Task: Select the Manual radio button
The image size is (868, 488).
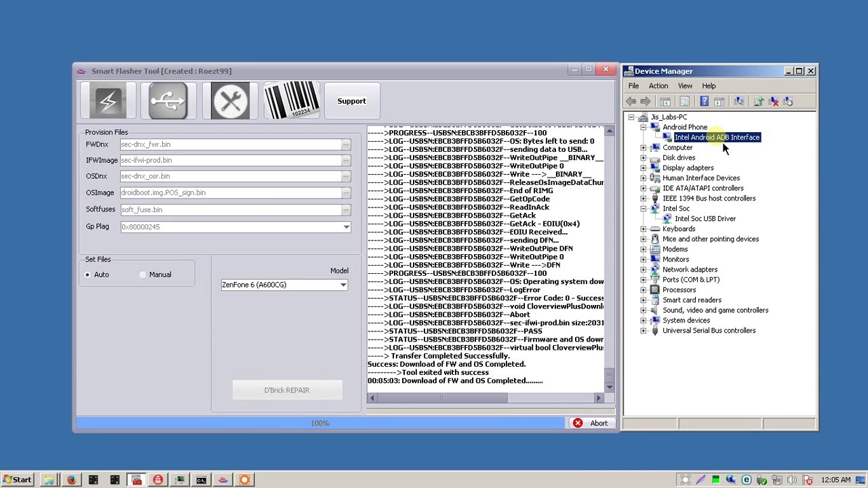Action: (142, 274)
